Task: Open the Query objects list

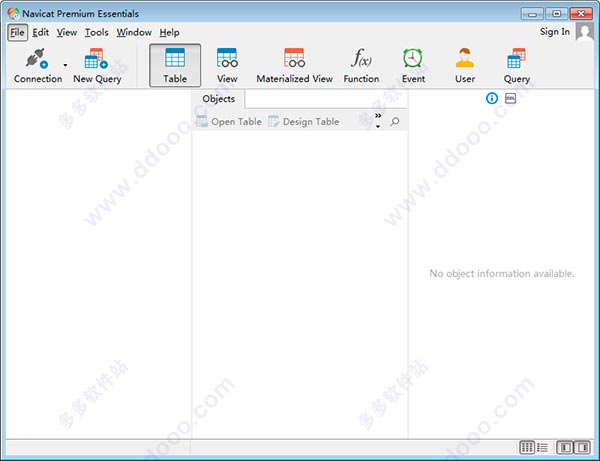Action: (x=516, y=65)
